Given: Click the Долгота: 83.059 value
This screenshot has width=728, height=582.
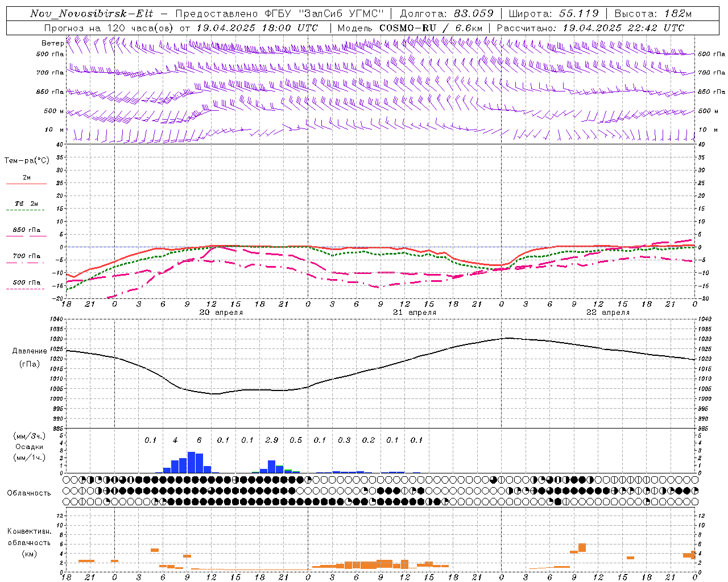Looking at the screenshot, I should 447,14.
